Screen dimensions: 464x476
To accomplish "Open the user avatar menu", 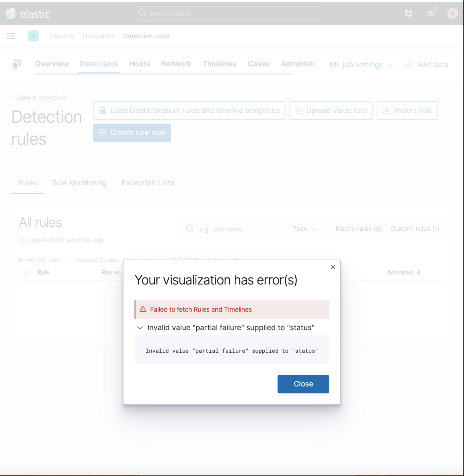I will pyautogui.click(x=453, y=14).
